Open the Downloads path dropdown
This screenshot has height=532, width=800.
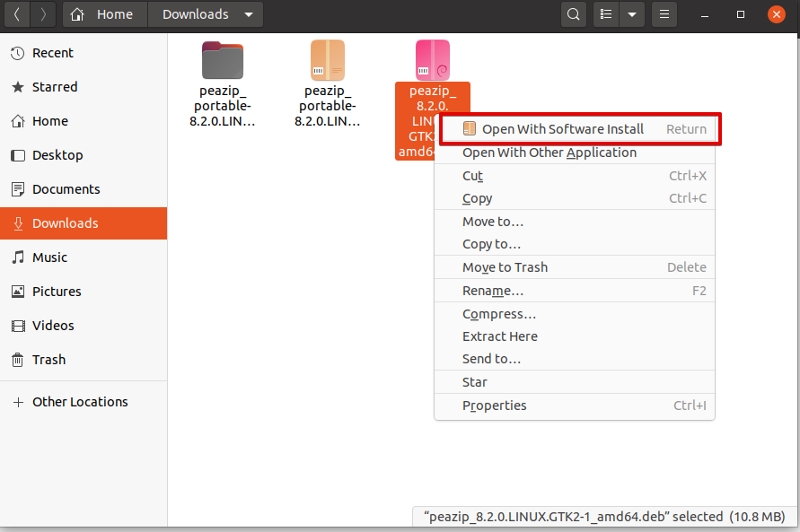[206, 14]
